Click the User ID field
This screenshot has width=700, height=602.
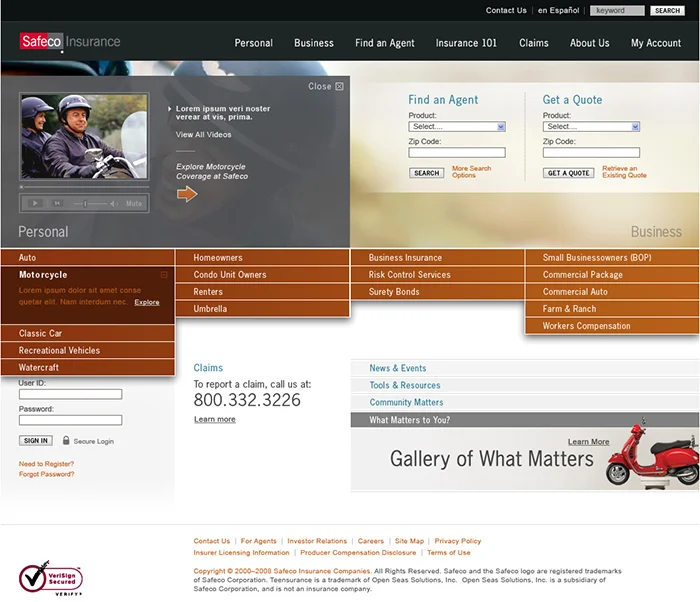pyautogui.click(x=71, y=394)
